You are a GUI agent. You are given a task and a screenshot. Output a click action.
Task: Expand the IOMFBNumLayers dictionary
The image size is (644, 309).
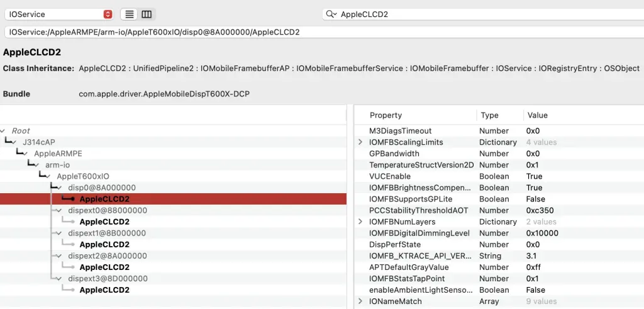tap(360, 222)
